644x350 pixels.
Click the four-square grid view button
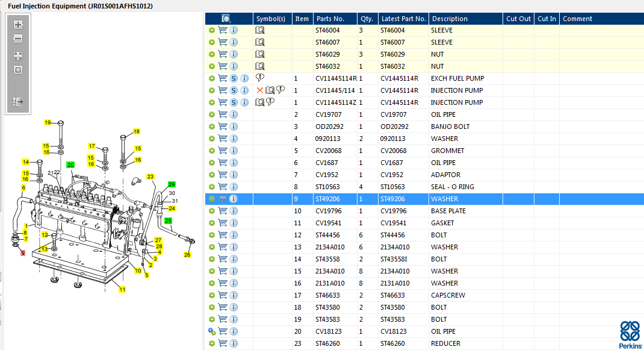18,55
